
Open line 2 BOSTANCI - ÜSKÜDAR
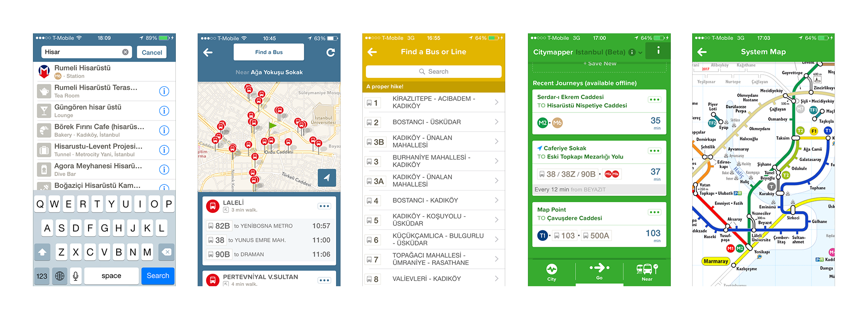click(434, 122)
